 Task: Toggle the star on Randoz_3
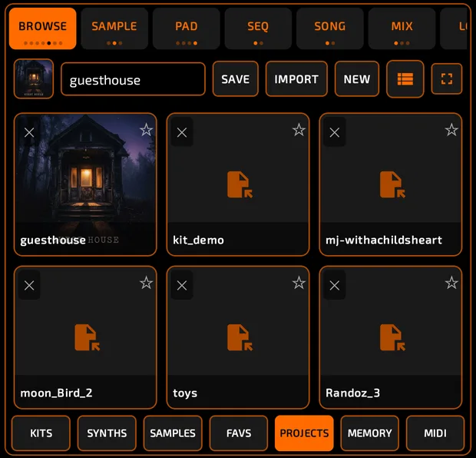tap(451, 283)
